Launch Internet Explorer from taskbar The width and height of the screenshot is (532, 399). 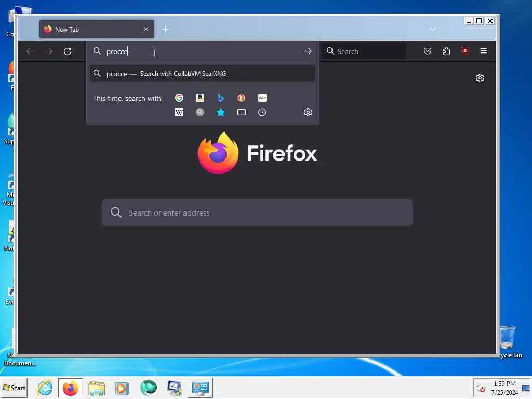point(45,388)
